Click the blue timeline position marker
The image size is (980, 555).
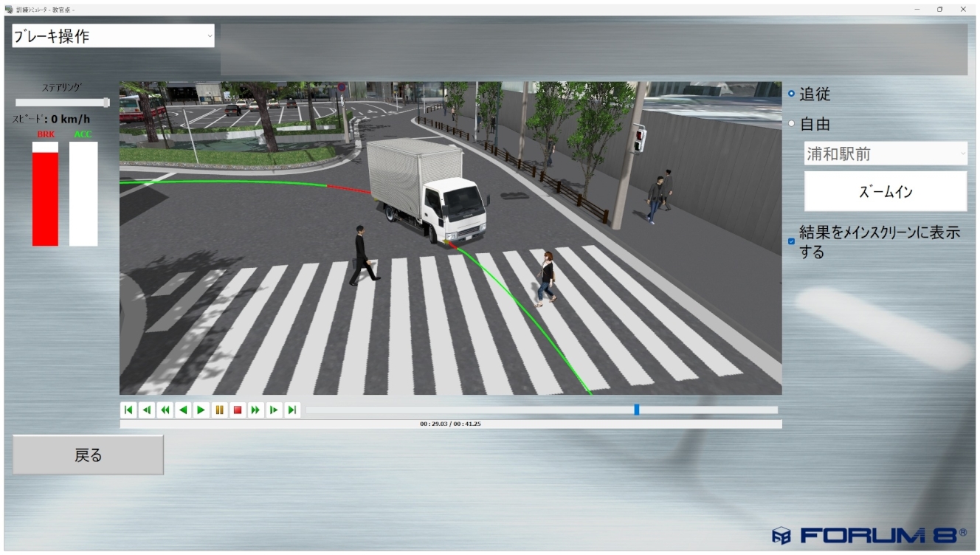tap(637, 410)
